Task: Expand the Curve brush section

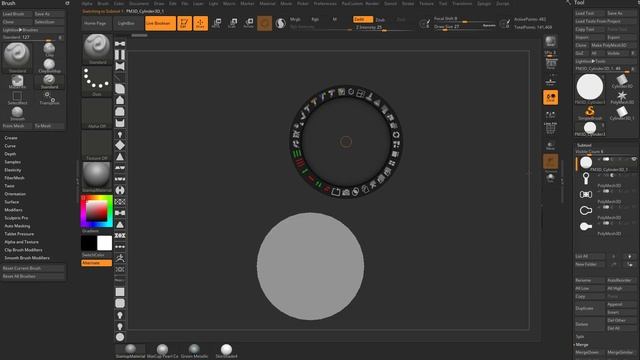Action: (10, 146)
